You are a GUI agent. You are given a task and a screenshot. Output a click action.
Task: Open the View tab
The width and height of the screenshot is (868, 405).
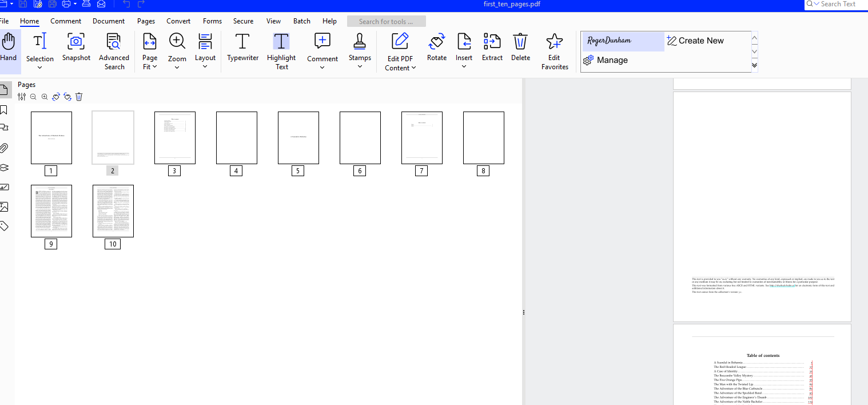(273, 21)
